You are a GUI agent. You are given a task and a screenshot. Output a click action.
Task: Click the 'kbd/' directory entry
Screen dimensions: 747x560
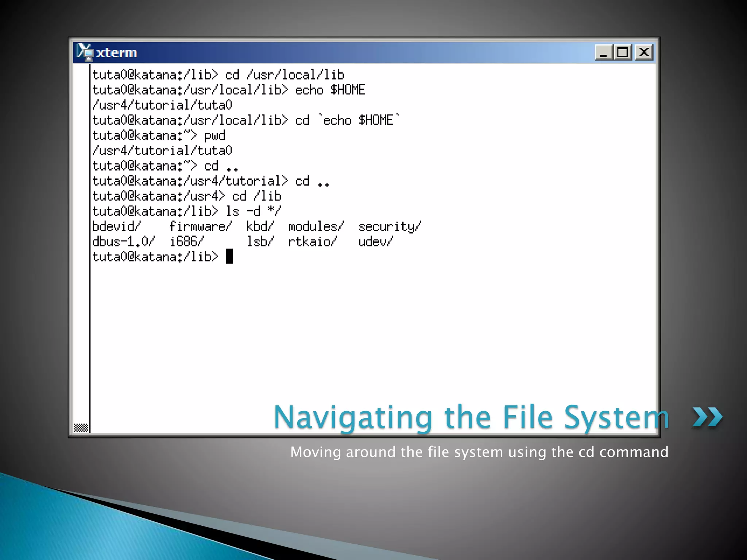pos(260,227)
